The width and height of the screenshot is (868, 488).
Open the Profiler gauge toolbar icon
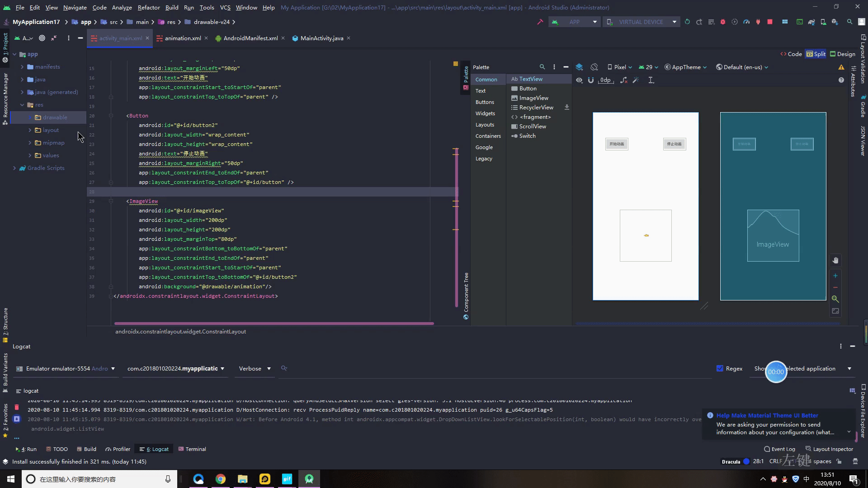(x=746, y=22)
